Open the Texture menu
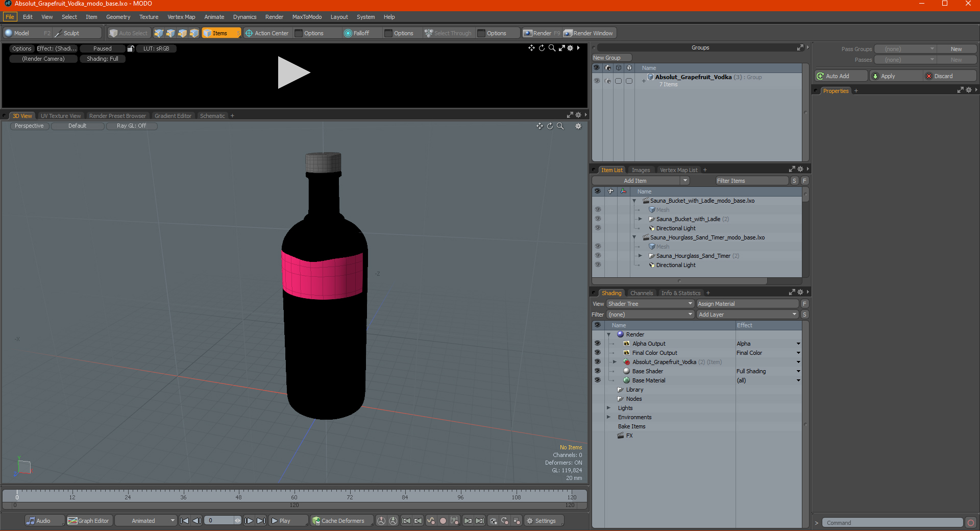Screen dimensions: 980x531 [149, 17]
